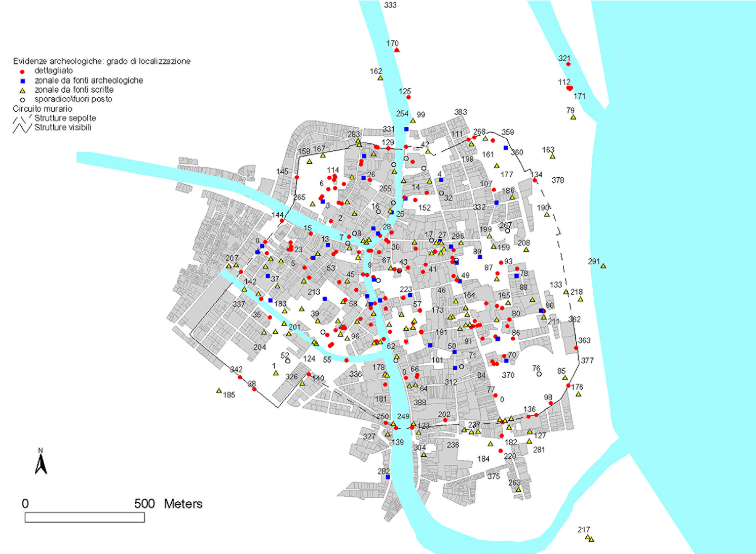
Task: Click map label 171
Action: click(x=579, y=96)
